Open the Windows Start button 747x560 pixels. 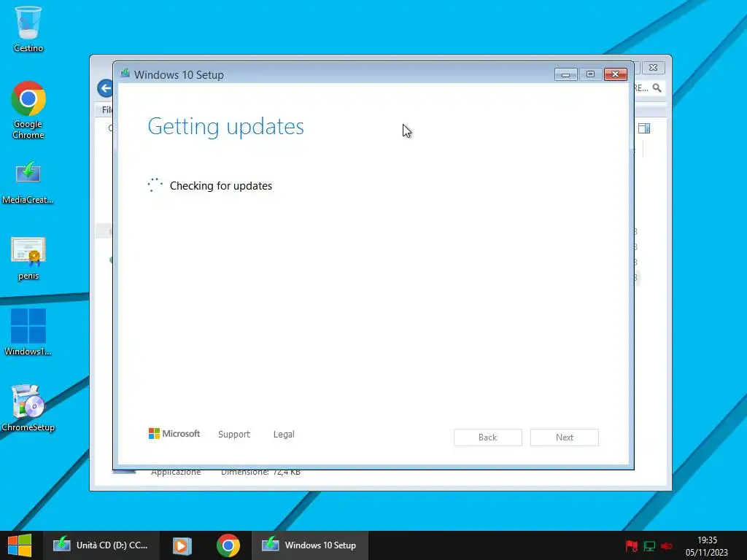click(20, 545)
